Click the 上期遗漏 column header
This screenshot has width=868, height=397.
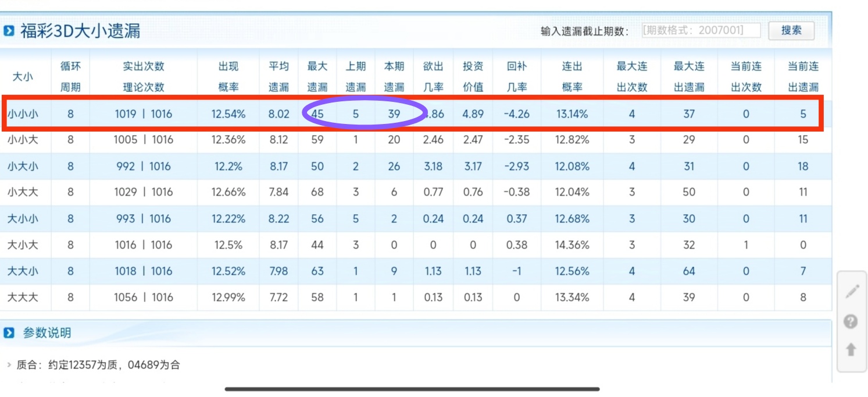point(356,76)
